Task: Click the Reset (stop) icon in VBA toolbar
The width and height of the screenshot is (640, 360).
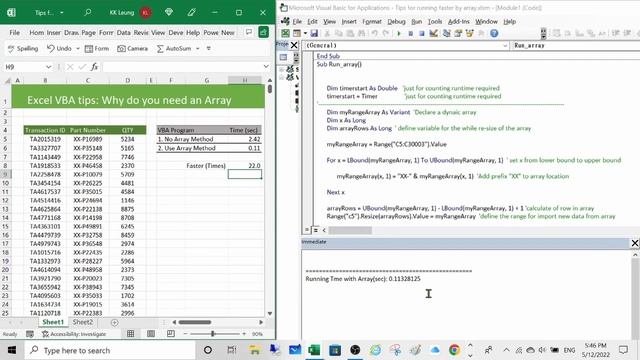Action: click(422, 33)
